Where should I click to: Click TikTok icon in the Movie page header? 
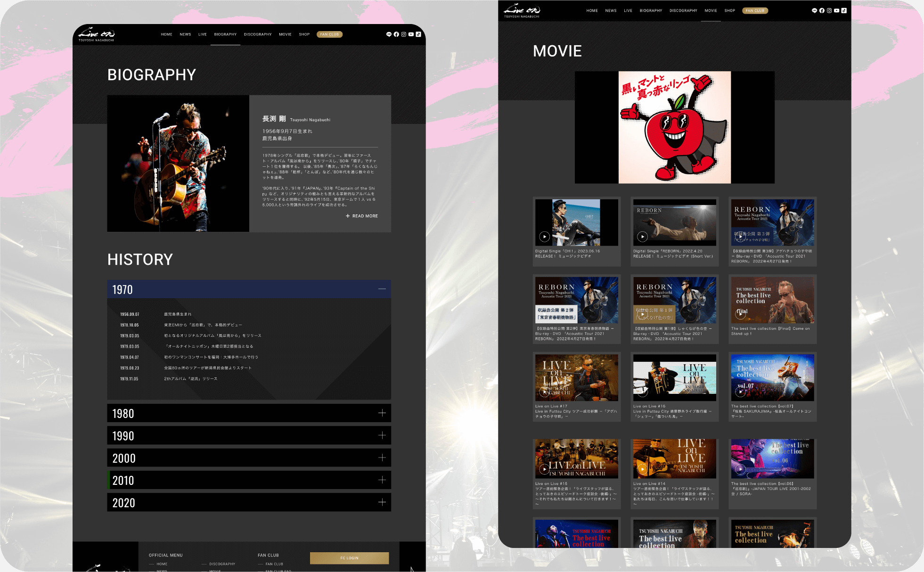tap(844, 10)
